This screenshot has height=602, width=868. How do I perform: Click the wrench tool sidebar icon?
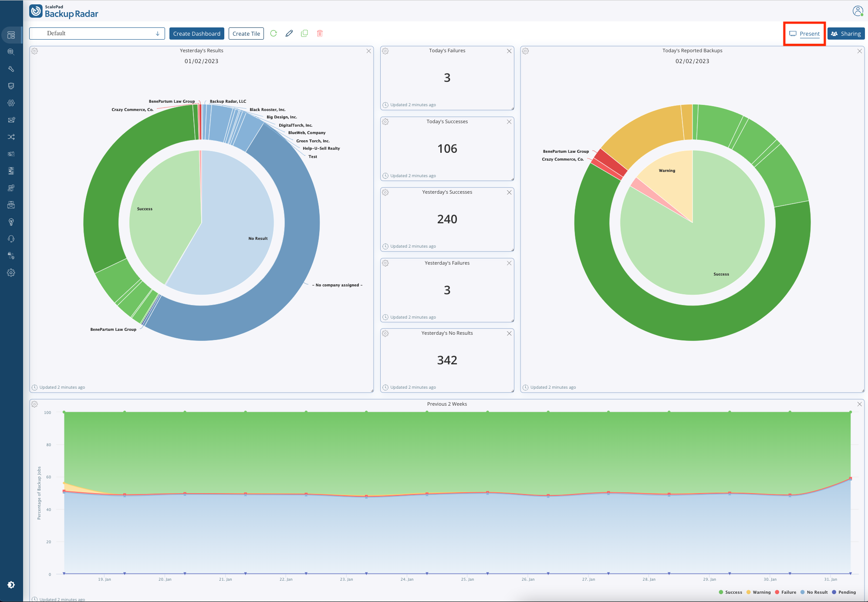tap(11, 69)
